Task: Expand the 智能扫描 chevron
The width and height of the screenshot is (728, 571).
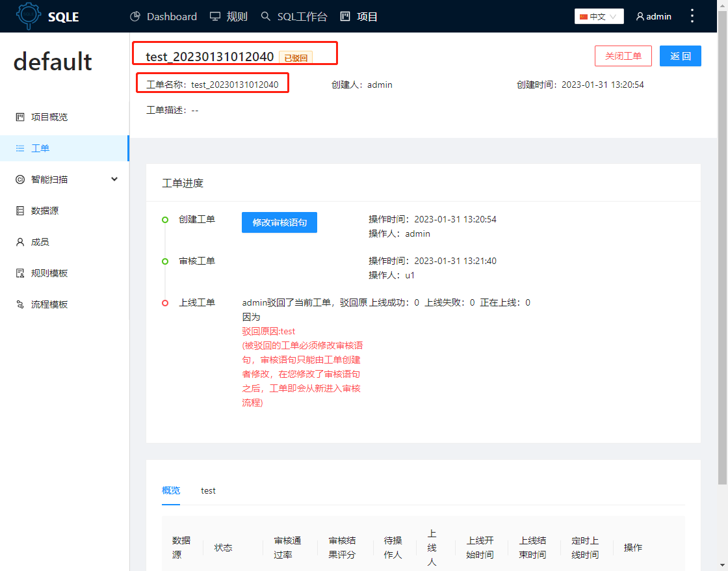Action: pyautogui.click(x=114, y=179)
